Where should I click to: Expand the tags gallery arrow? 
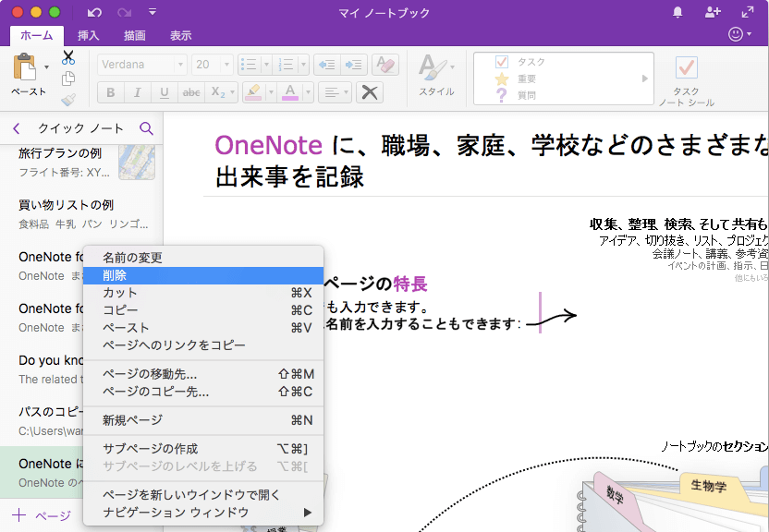pyautogui.click(x=644, y=79)
